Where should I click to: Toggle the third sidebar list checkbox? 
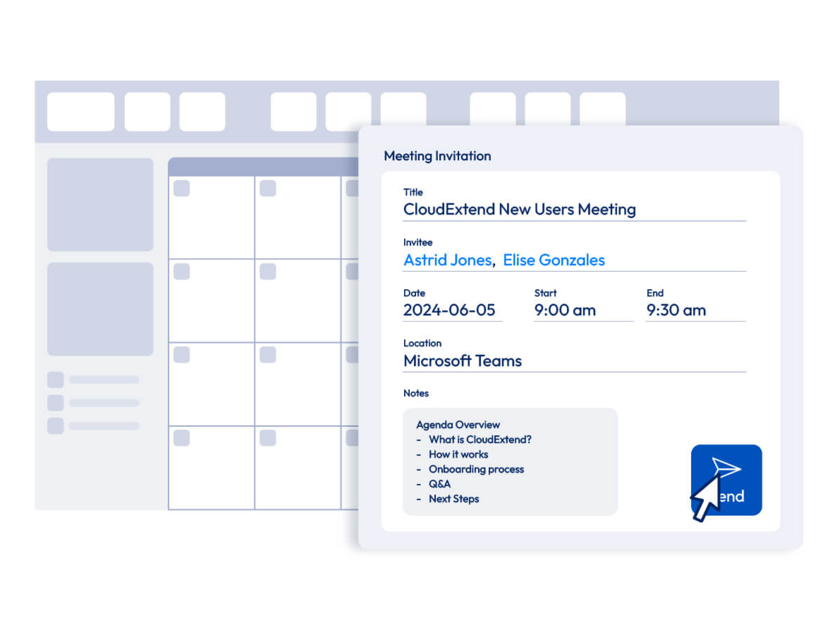coord(56,425)
